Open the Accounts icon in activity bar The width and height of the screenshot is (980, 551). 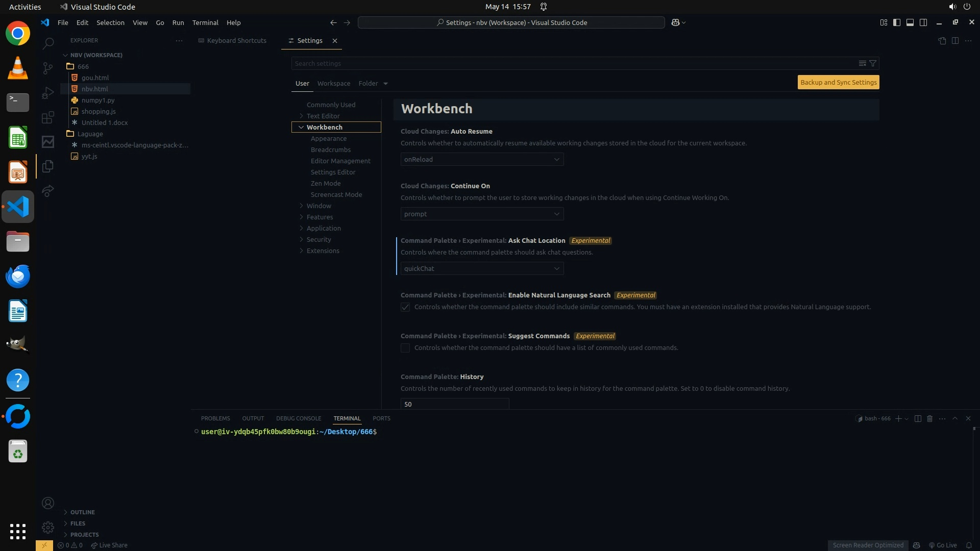(x=48, y=503)
